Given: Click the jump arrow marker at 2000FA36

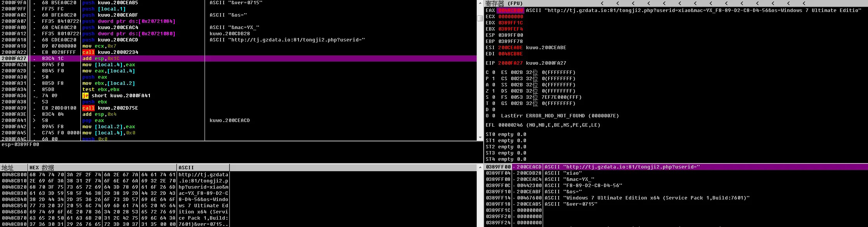Looking at the screenshot, I should [35, 96].
